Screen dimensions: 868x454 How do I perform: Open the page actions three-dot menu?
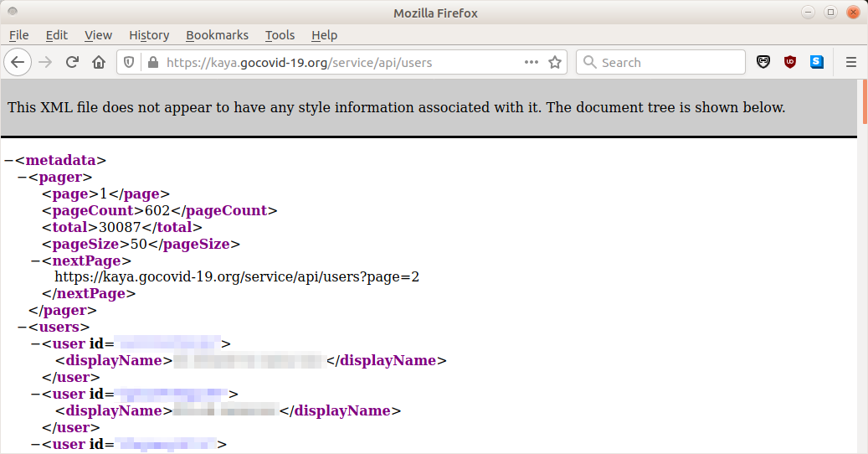pos(532,62)
